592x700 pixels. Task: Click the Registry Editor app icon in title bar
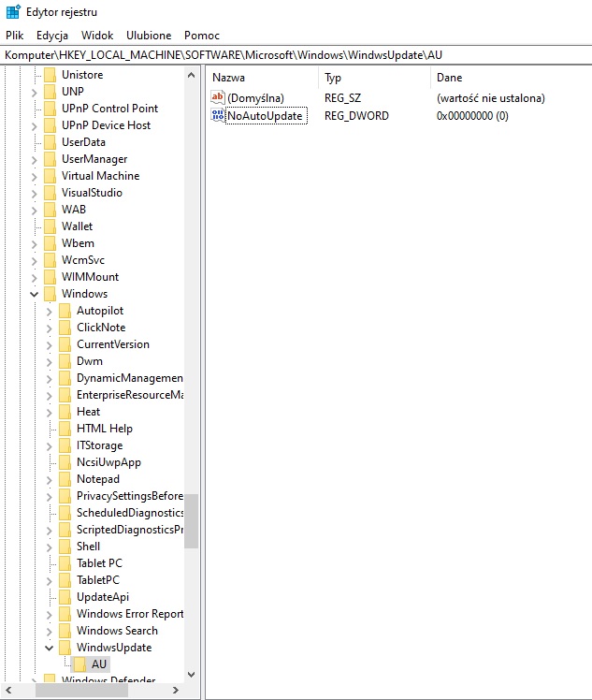tap(11, 12)
